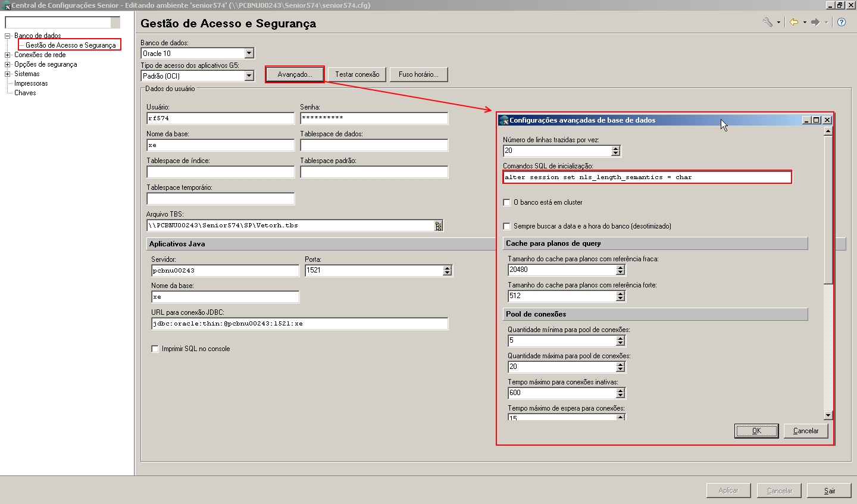Expand the Sistemas tree node
Viewport: 857px width, 504px height.
coord(8,74)
